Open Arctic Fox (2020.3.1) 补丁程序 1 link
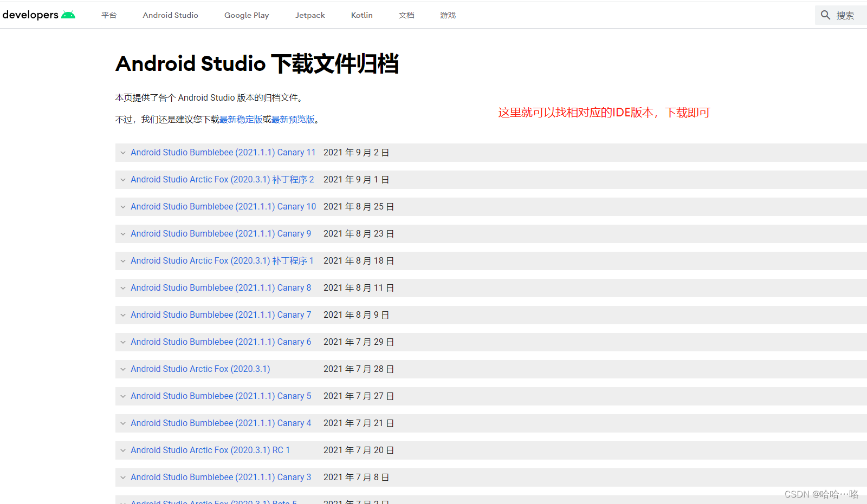Viewport: 867px width, 504px height. tap(222, 261)
